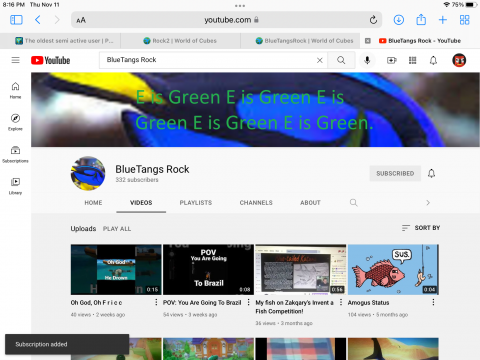Screen dimensions: 480x360
Task: Click PLAY ALL uploads link
Action: click(x=117, y=229)
